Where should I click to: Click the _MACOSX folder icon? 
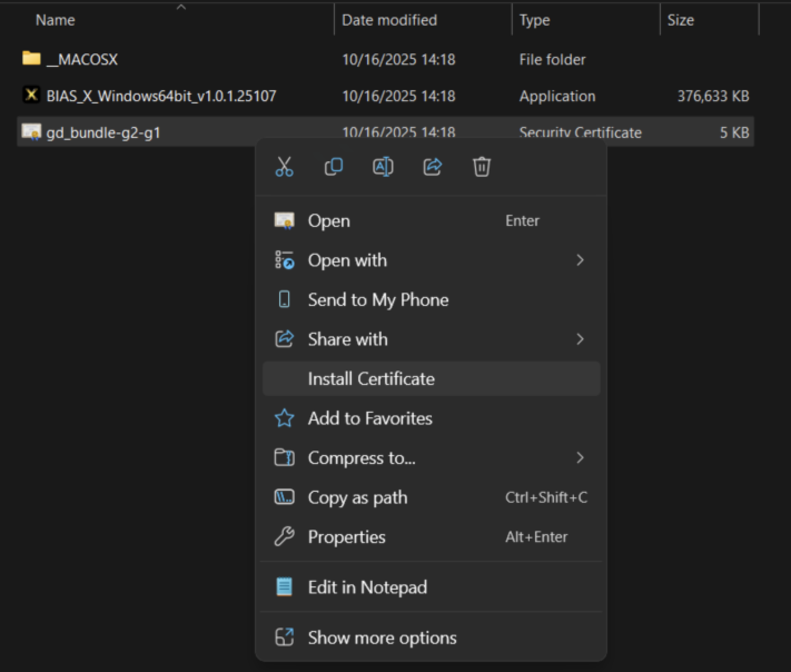32,58
